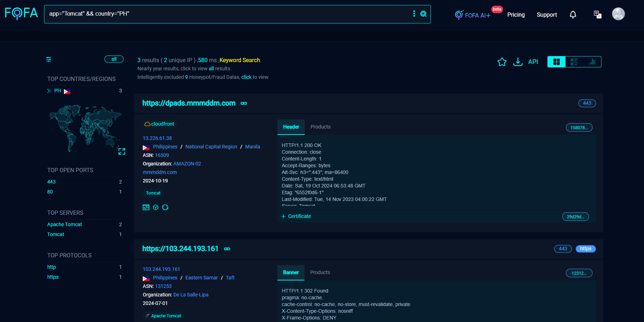
Task: Filter by https protocol
Action: (53, 277)
